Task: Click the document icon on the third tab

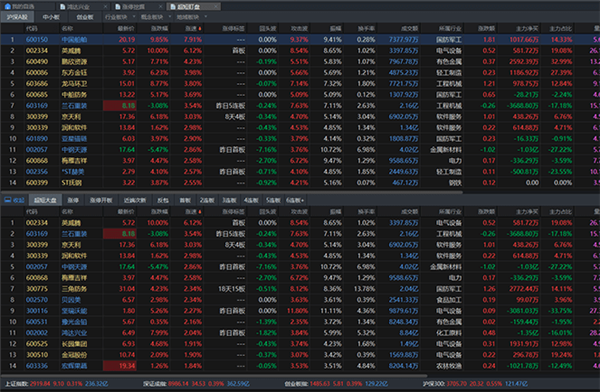Action: click(x=118, y=7)
